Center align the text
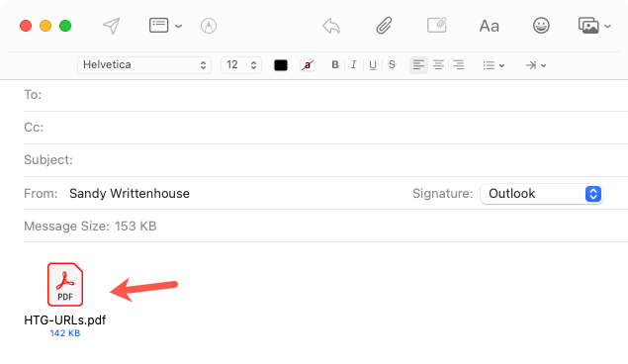The image size is (628, 364). pos(438,65)
